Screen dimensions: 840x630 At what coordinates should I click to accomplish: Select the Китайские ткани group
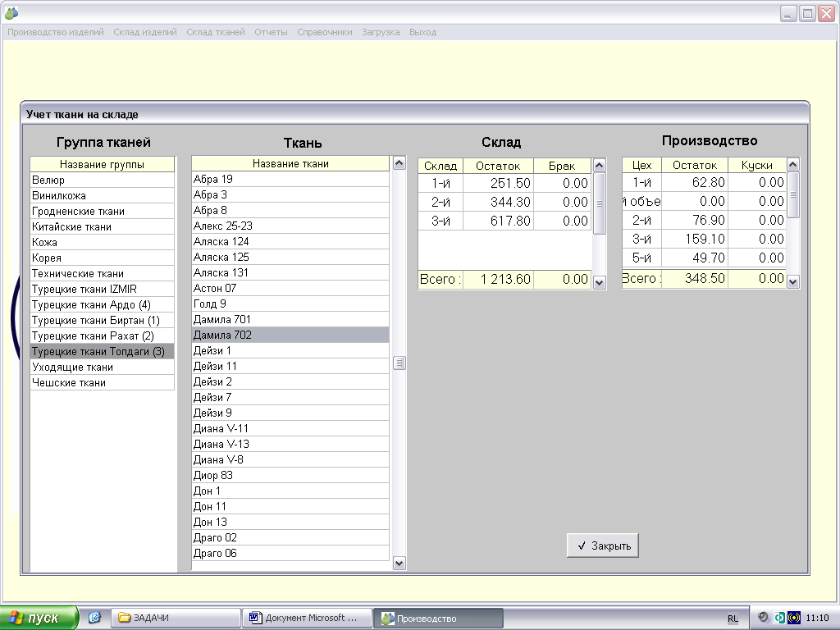(103, 226)
